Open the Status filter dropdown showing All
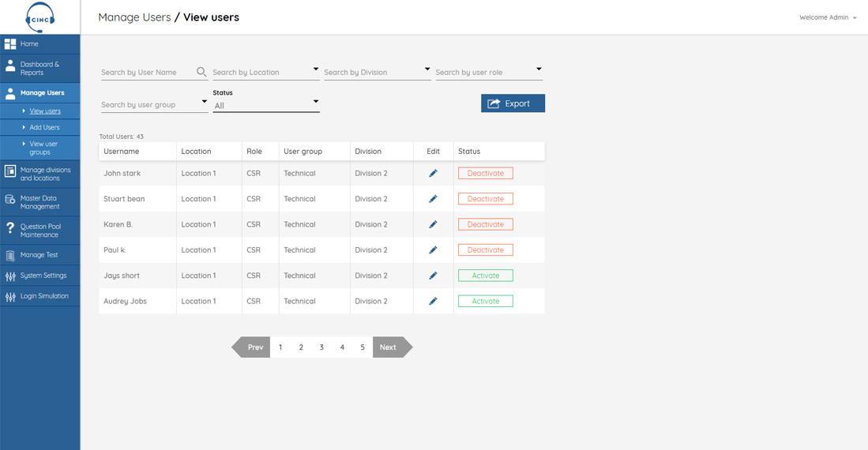 265,105
